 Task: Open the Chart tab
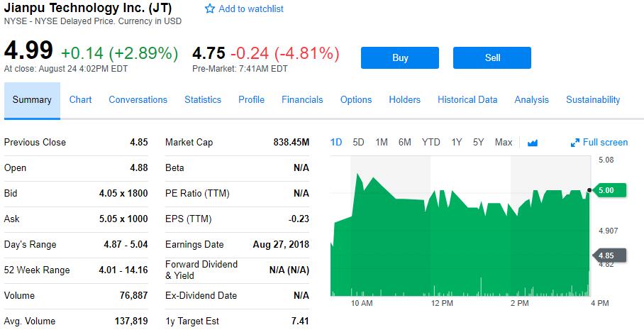tap(80, 100)
